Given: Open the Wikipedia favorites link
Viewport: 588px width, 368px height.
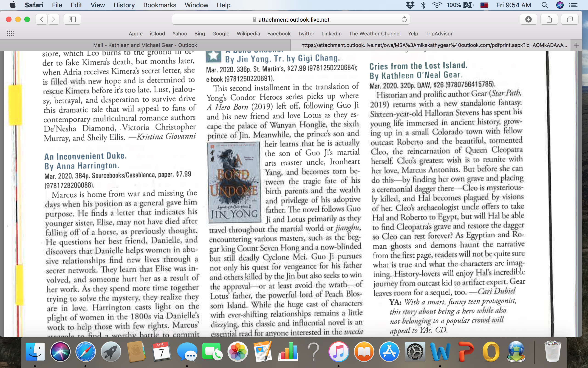Looking at the screenshot, I should (x=248, y=34).
